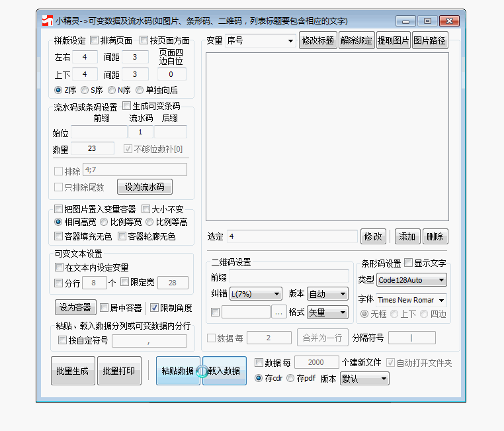Click the app logo icon in title bar

tap(48, 21)
